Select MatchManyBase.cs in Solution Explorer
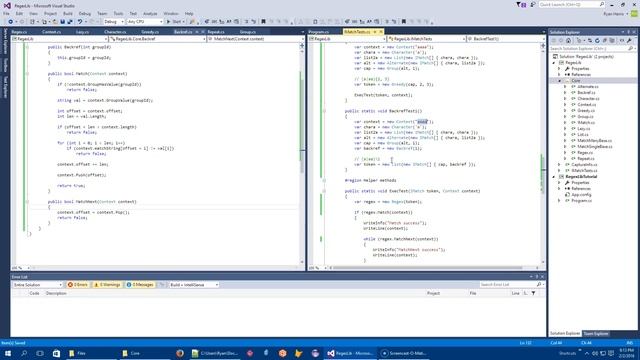Image resolution: width=640 pixels, height=360 pixels. (x=594, y=140)
